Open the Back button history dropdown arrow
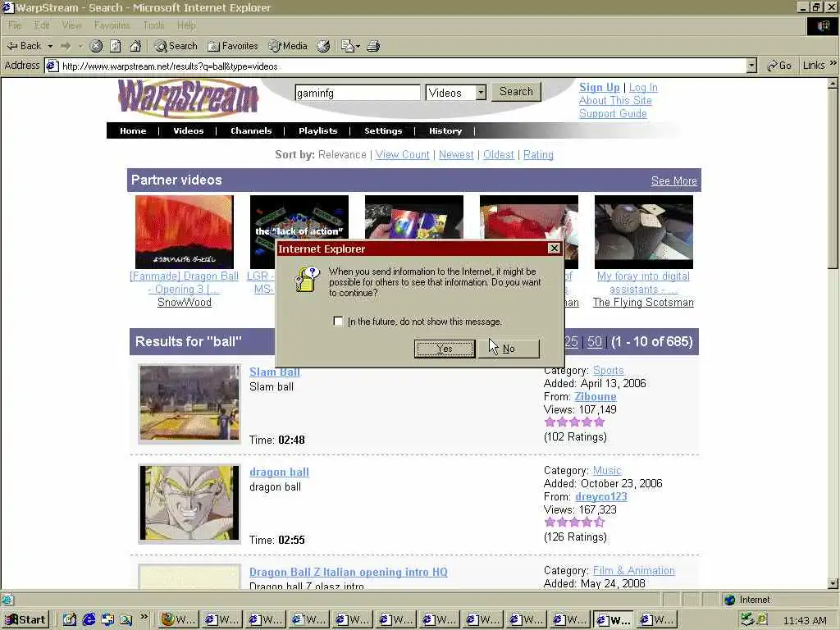 tap(50, 47)
